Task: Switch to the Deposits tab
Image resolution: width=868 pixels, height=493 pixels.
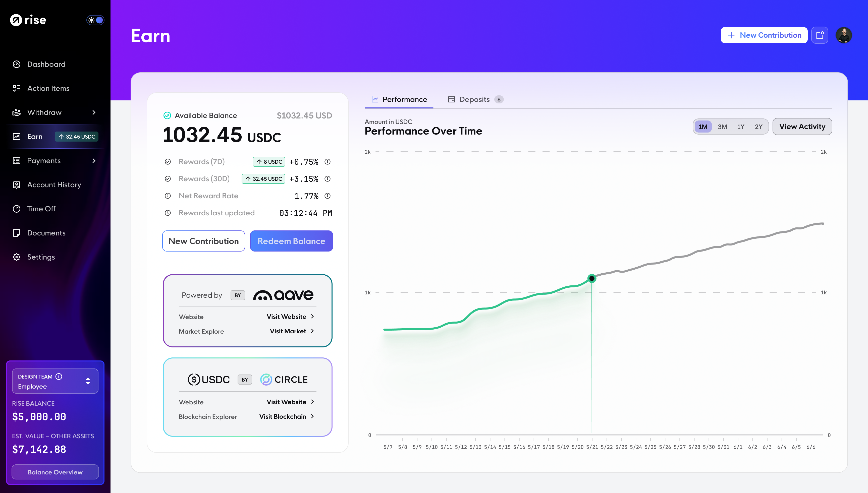Action: click(x=474, y=100)
